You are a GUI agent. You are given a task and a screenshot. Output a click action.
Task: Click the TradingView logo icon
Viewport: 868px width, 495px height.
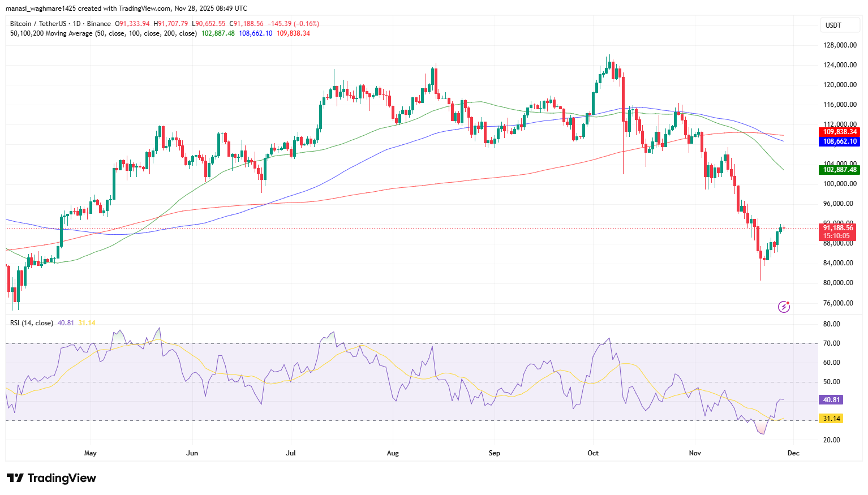[x=15, y=478]
